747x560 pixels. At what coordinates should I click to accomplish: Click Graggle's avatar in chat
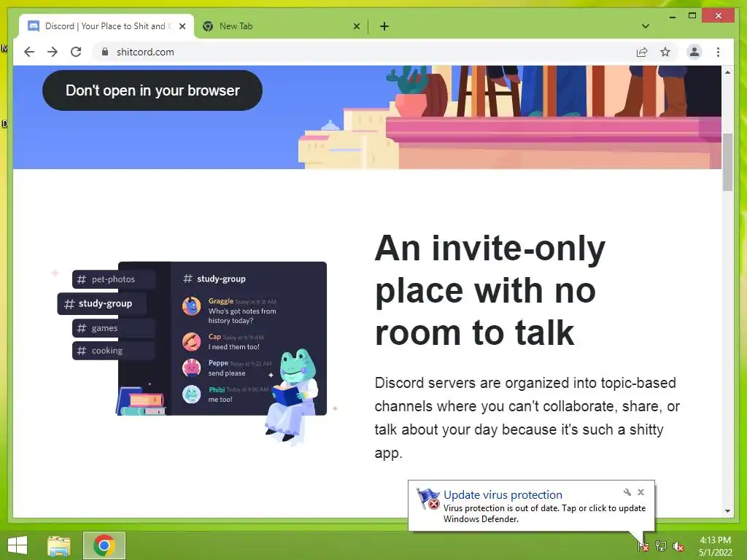click(192, 306)
